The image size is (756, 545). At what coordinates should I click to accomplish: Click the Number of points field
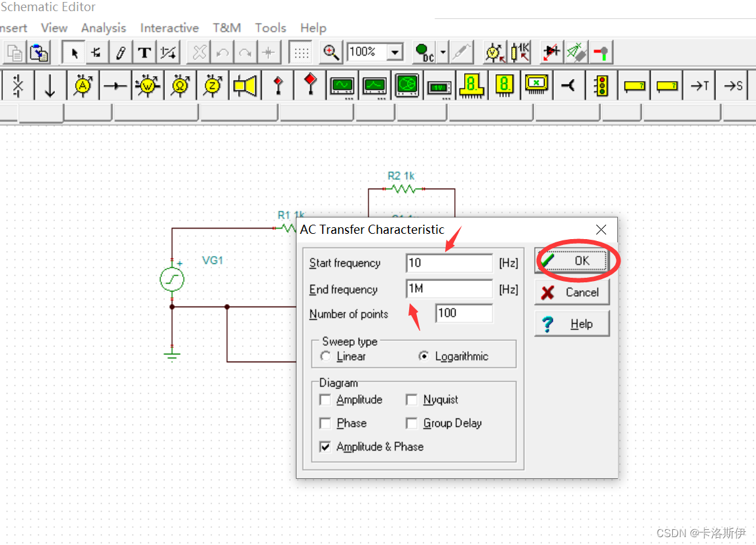click(x=464, y=313)
